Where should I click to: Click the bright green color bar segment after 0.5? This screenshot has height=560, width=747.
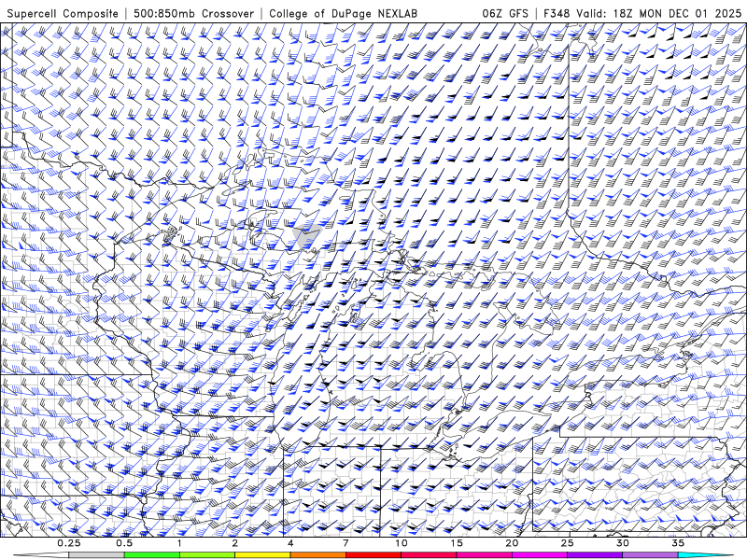151,555
